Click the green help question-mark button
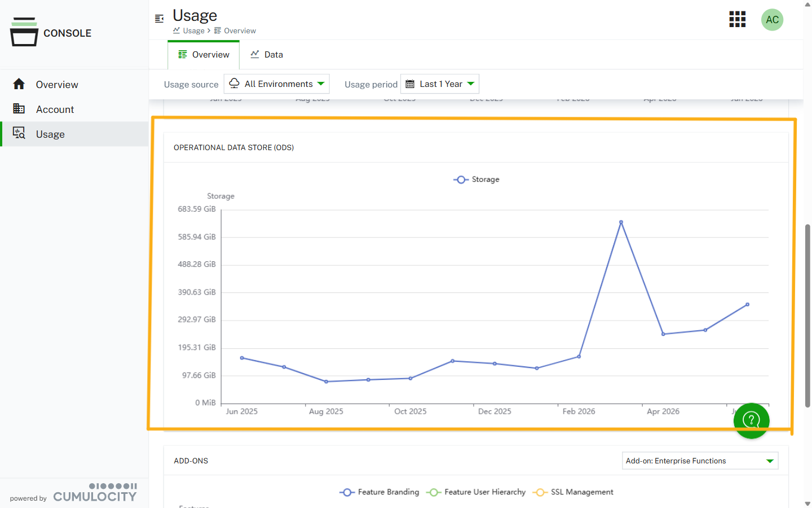This screenshot has width=812, height=508. (751, 421)
